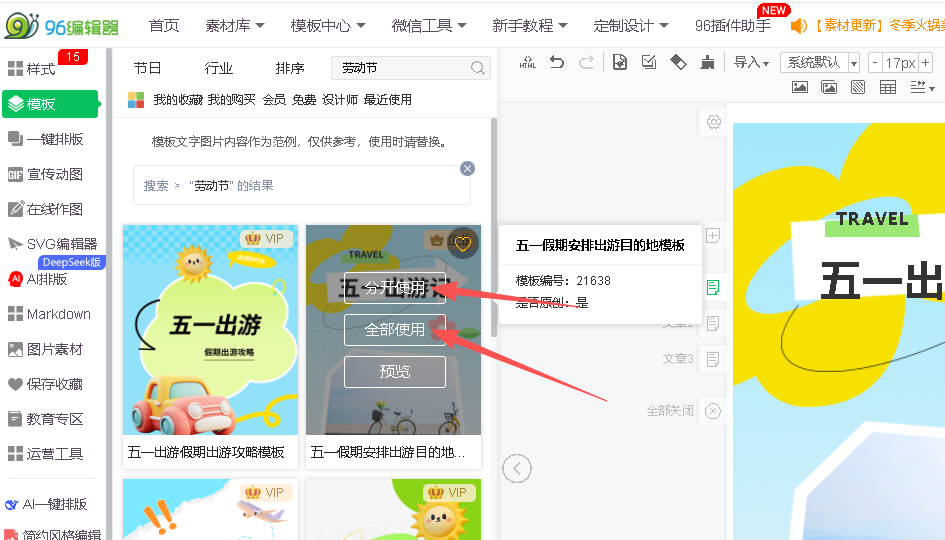
Task: Insert a table using the table icon
Action: pyautogui.click(x=887, y=88)
